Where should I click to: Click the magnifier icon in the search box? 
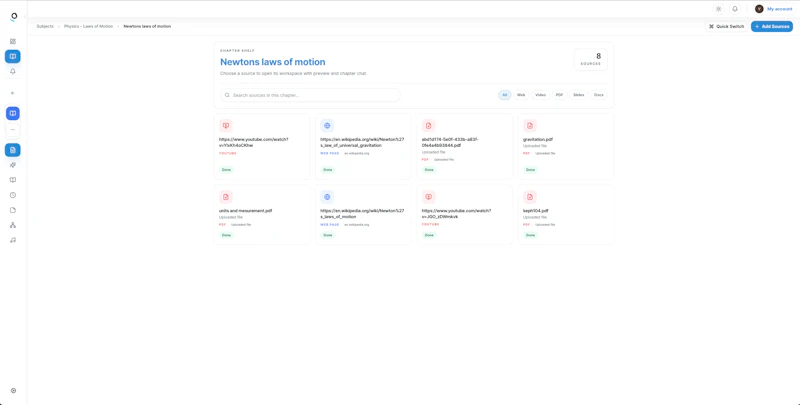pyautogui.click(x=227, y=95)
